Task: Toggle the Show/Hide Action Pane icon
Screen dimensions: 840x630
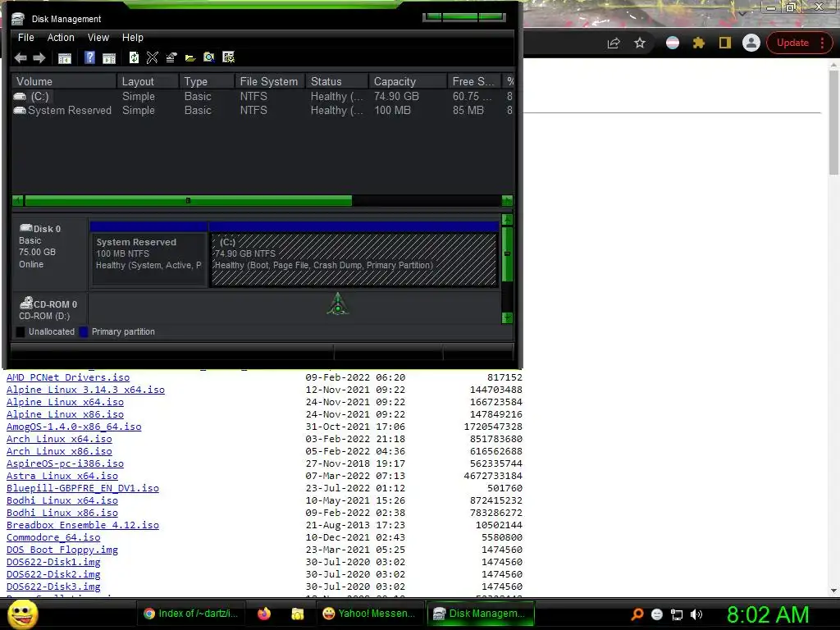Action: coord(109,58)
